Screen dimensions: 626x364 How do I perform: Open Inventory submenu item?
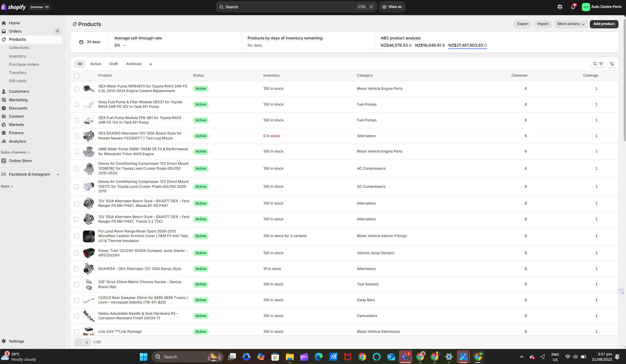tap(17, 56)
